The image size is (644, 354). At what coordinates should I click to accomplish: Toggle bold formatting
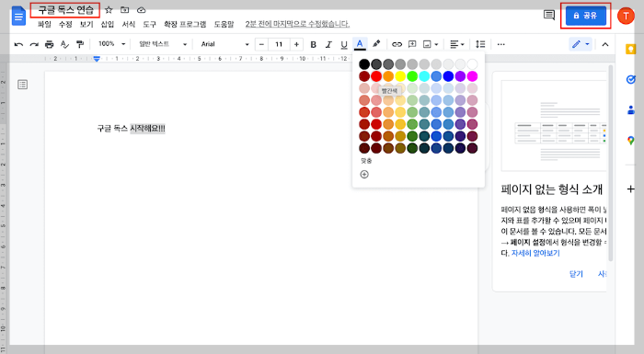[x=314, y=44]
